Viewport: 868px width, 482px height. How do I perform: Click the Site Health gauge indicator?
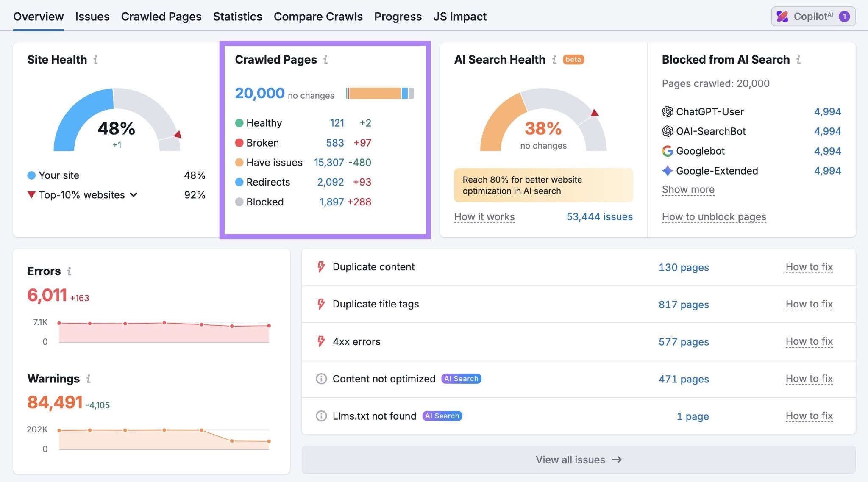(177, 135)
